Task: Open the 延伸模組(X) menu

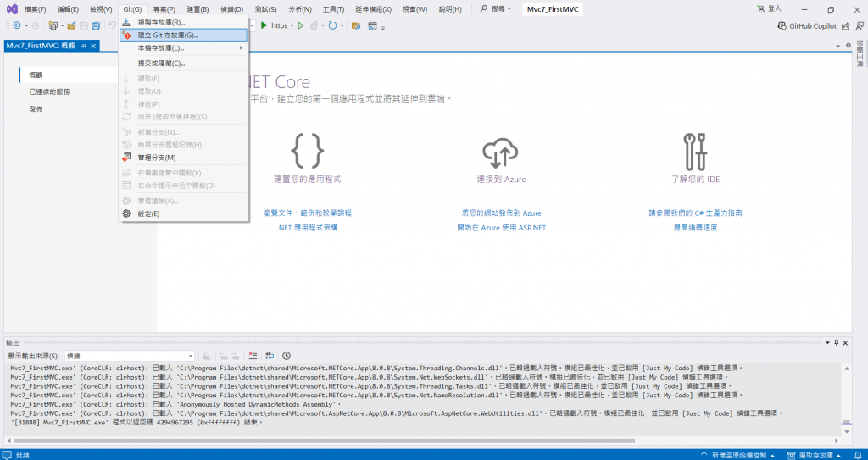Action: click(x=373, y=9)
